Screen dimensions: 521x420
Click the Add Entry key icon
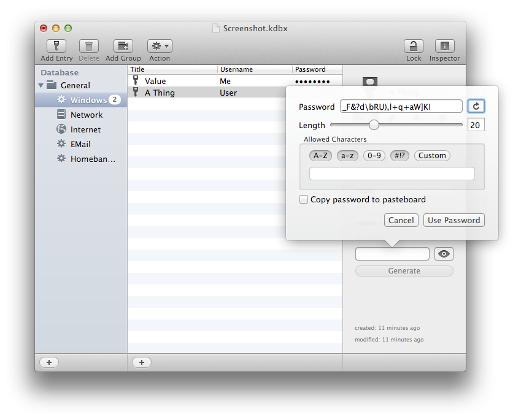(x=56, y=47)
